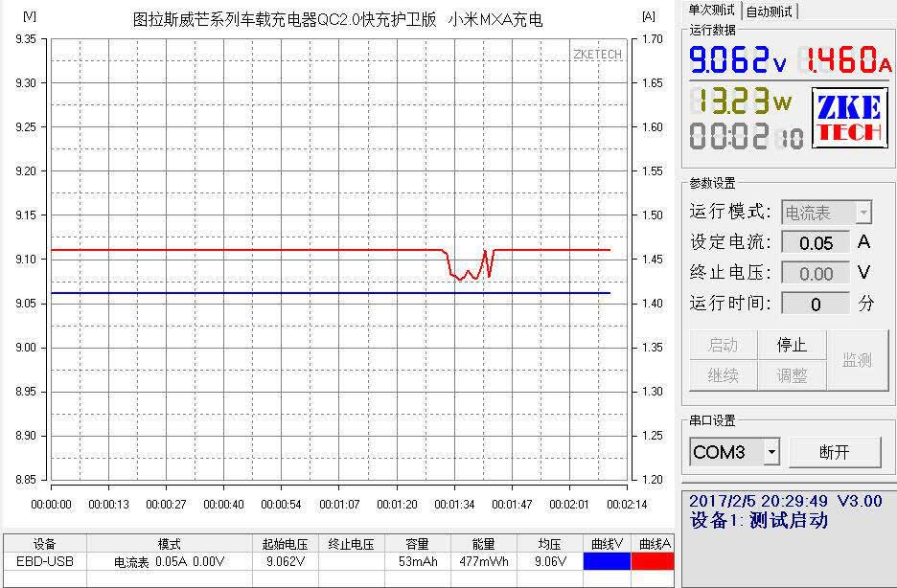Click the 终止电压 input field
Image resolution: width=897 pixels, height=588 pixels.
pyautogui.click(x=816, y=273)
